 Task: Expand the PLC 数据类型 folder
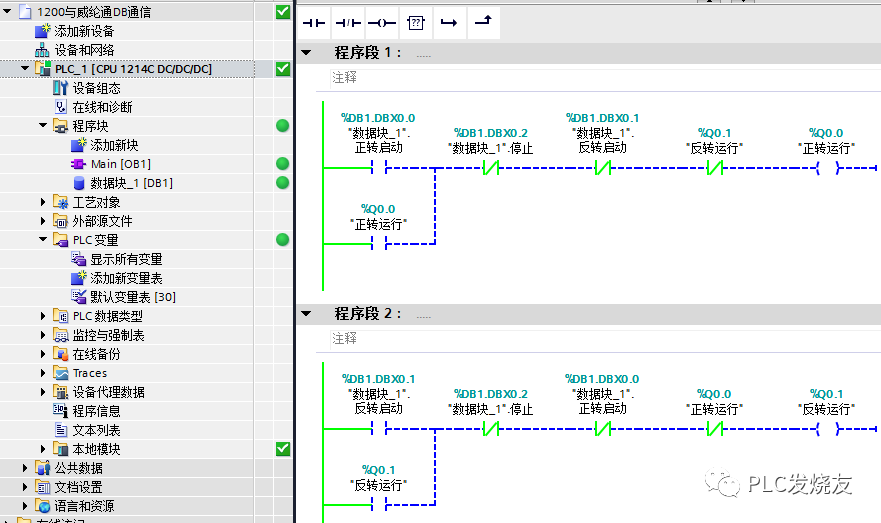pyautogui.click(x=43, y=316)
